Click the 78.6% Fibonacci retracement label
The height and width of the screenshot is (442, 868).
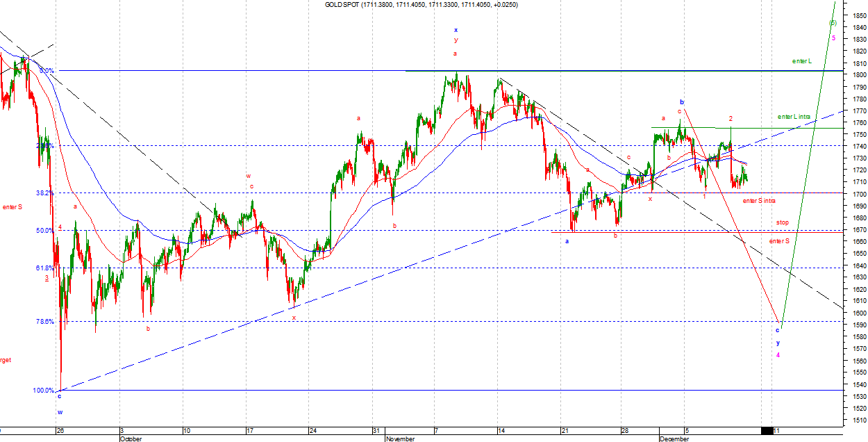point(44,322)
